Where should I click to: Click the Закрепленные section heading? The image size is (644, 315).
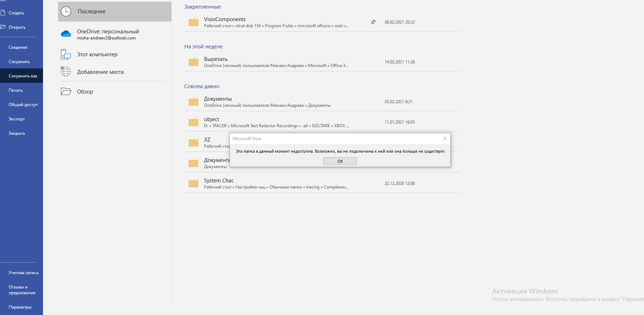tap(203, 7)
